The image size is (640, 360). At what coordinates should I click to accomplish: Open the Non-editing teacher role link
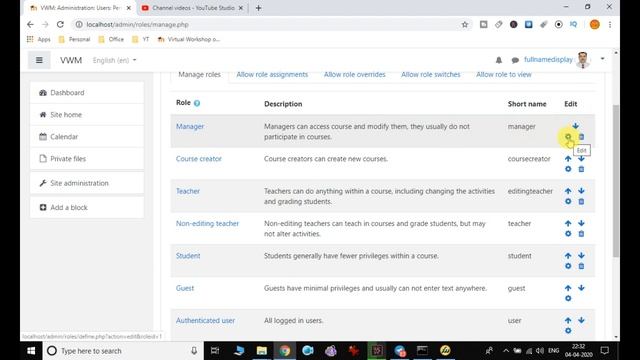click(x=207, y=223)
